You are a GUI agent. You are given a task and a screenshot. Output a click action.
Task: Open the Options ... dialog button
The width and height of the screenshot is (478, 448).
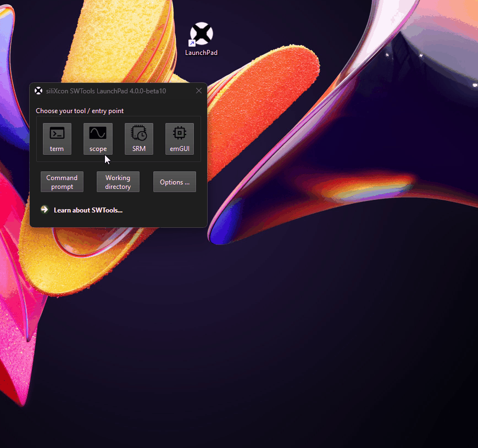[x=175, y=182]
